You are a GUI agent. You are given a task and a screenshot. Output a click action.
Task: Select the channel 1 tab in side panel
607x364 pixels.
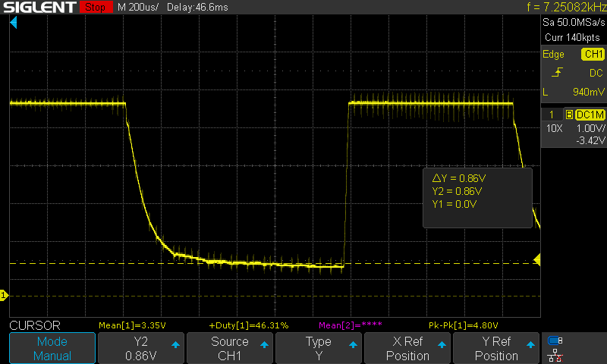pos(551,114)
